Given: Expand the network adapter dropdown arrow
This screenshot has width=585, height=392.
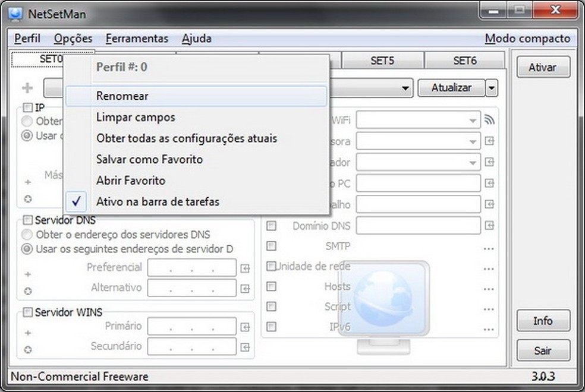Looking at the screenshot, I should click(x=405, y=88).
